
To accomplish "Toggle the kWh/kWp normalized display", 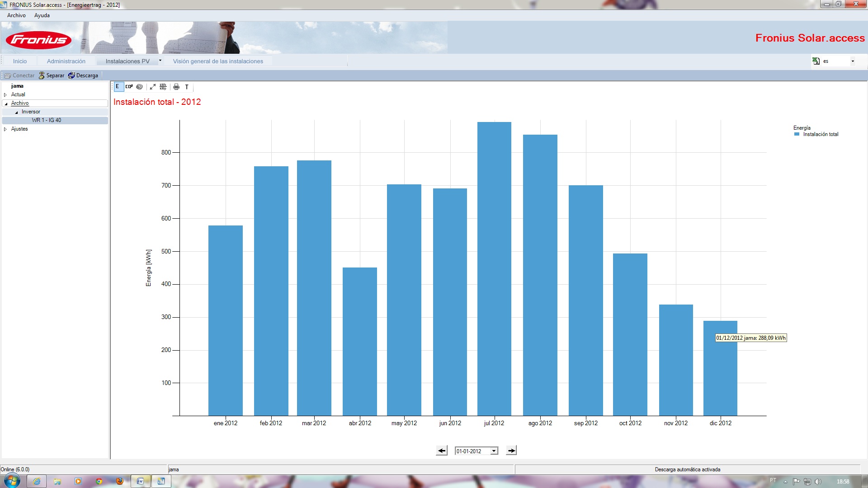I will (x=163, y=87).
